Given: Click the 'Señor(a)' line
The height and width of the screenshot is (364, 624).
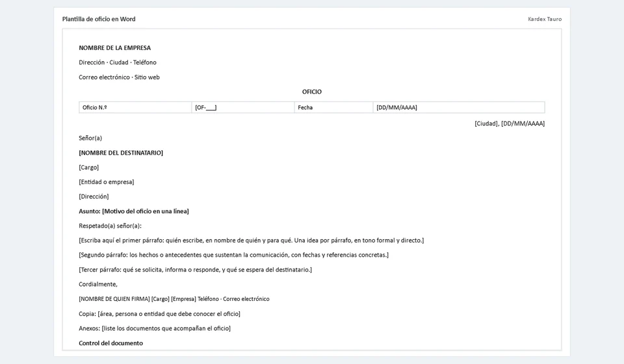Looking at the screenshot, I should 90,138.
